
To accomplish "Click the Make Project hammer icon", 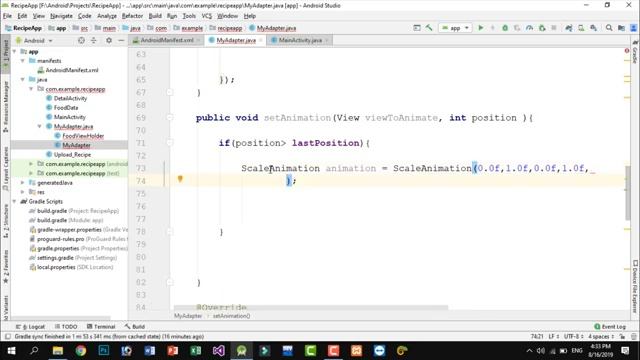I will click(429, 28).
